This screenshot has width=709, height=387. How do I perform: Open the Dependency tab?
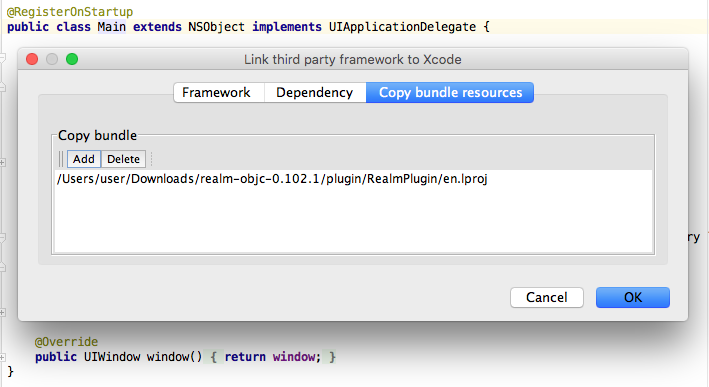(x=315, y=93)
